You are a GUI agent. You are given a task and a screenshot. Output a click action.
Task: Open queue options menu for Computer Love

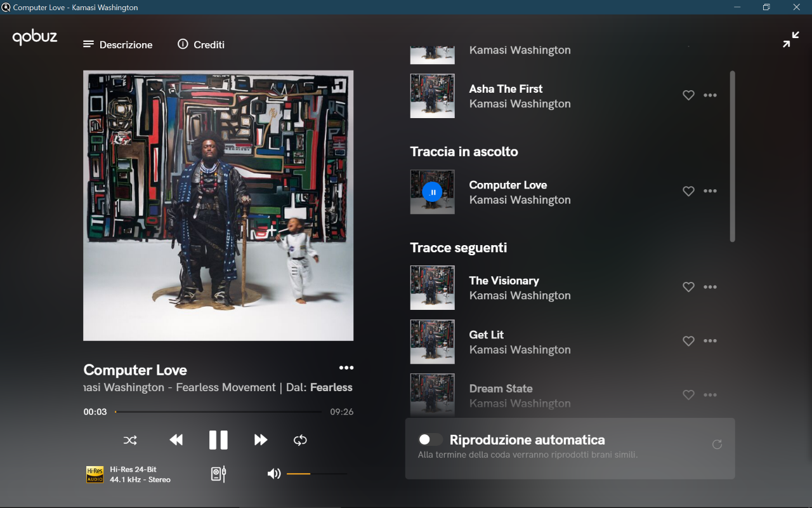[710, 191]
